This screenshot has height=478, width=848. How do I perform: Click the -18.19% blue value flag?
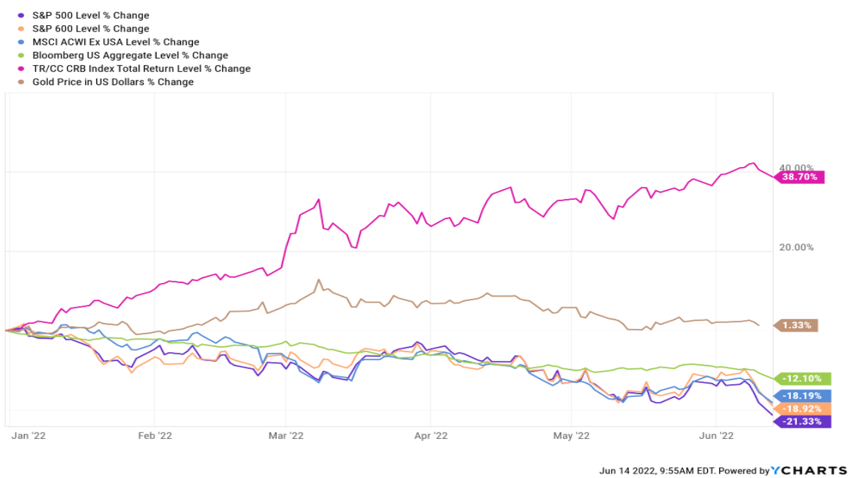point(801,396)
